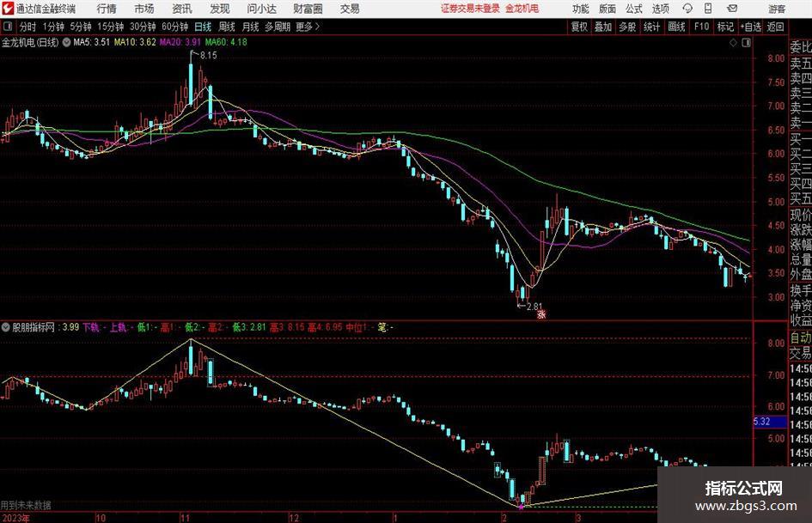Open the 资讯 menu

point(182,9)
